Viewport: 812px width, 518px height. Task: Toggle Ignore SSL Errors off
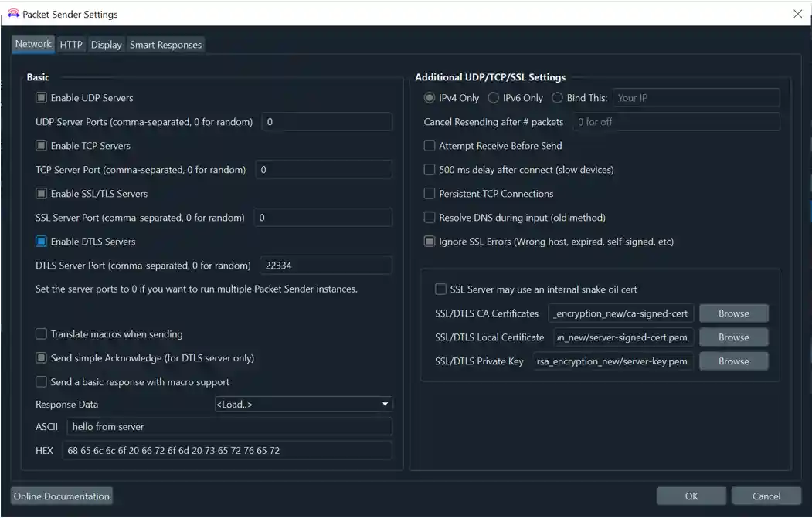[429, 242]
